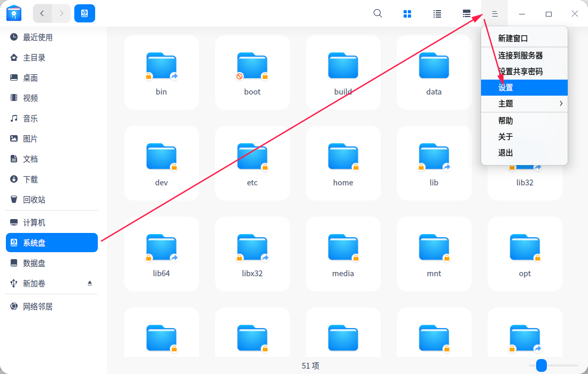Select the dev folder

click(x=161, y=163)
